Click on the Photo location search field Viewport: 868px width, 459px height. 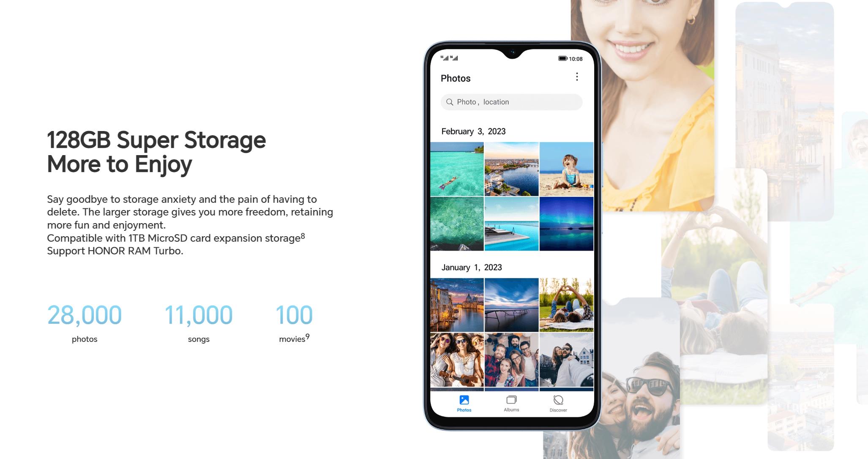(511, 102)
